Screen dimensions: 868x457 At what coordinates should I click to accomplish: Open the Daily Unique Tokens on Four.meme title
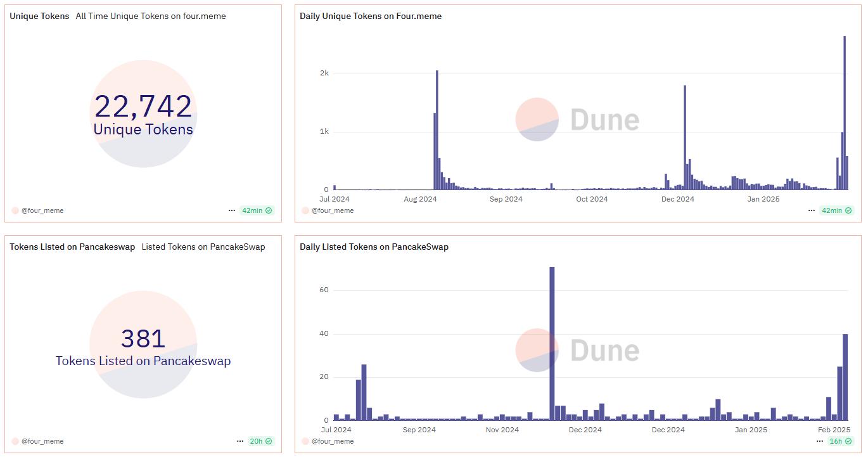pos(371,16)
